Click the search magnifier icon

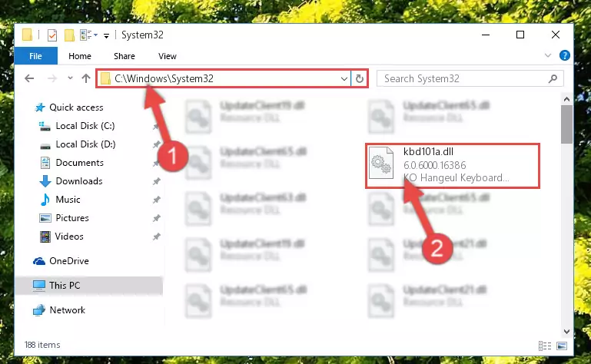coord(553,78)
